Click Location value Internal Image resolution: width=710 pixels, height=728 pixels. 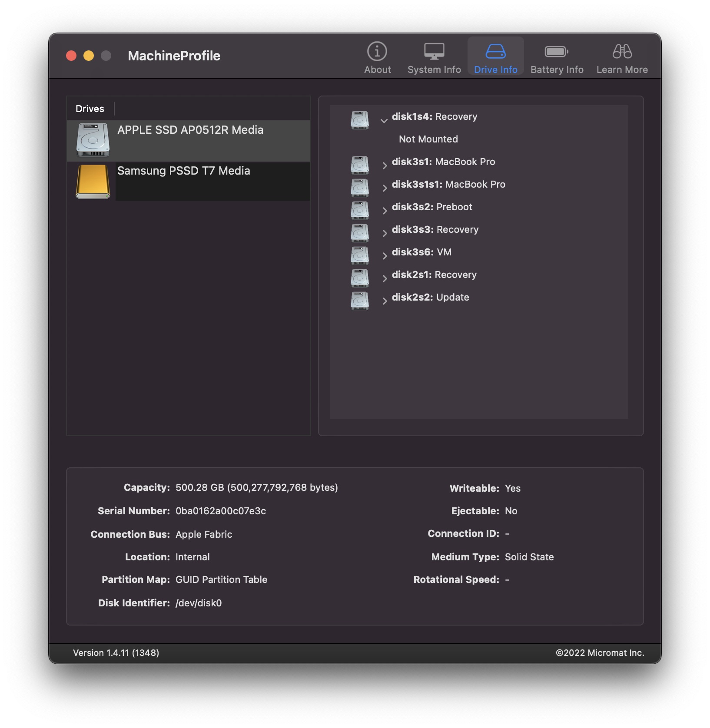click(x=192, y=557)
